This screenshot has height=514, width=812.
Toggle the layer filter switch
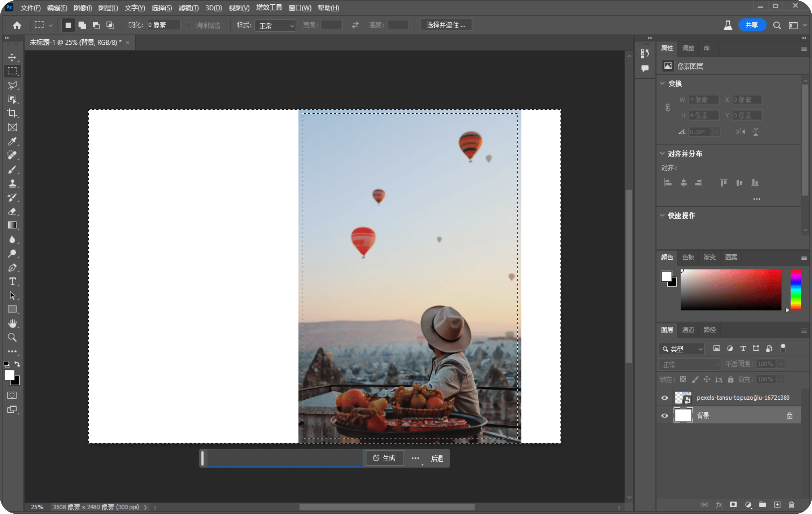783,348
